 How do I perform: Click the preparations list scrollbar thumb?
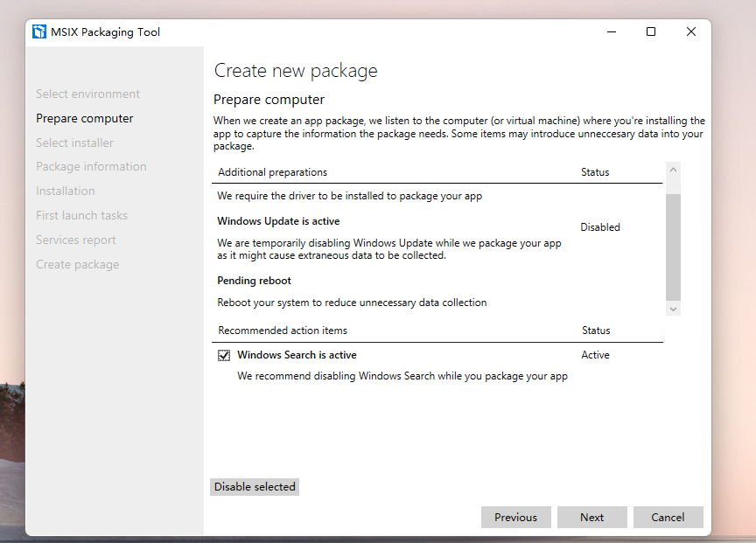point(673,247)
